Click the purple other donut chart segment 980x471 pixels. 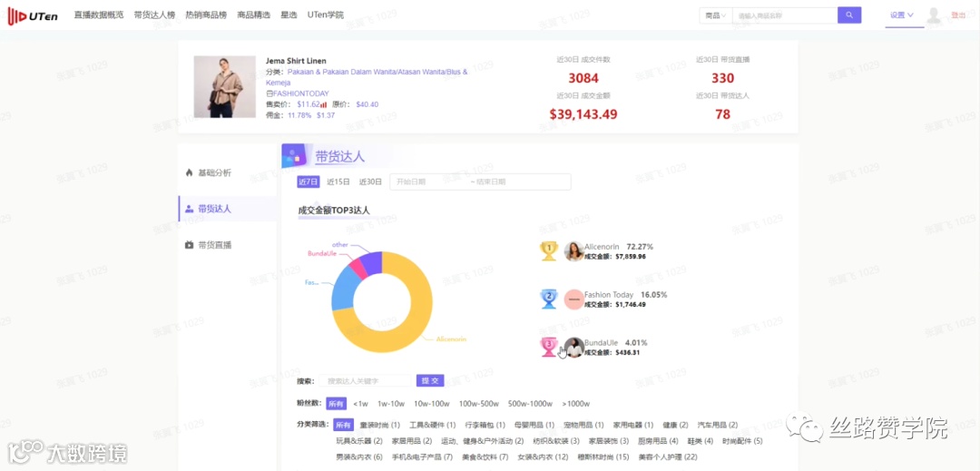coord(373,261)
